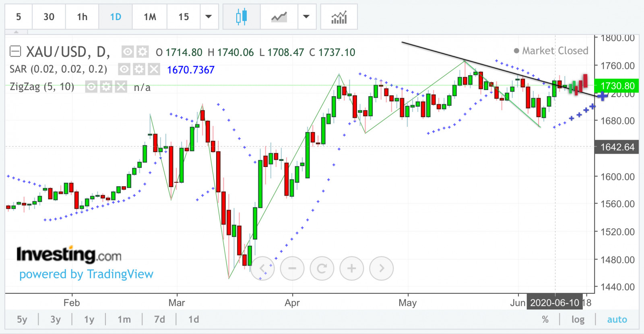Expand the time interval dropdown arrow
This screenshot has height=334, width=644.
[208, 17]
